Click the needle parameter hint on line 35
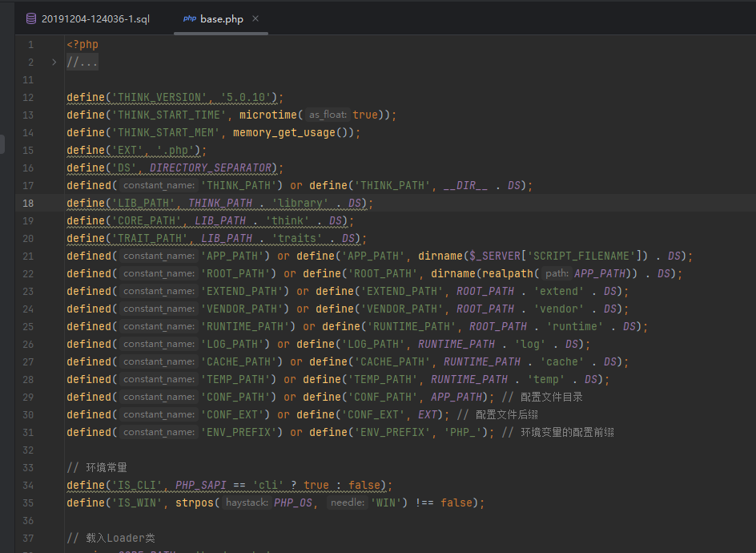 pos(347,503)
